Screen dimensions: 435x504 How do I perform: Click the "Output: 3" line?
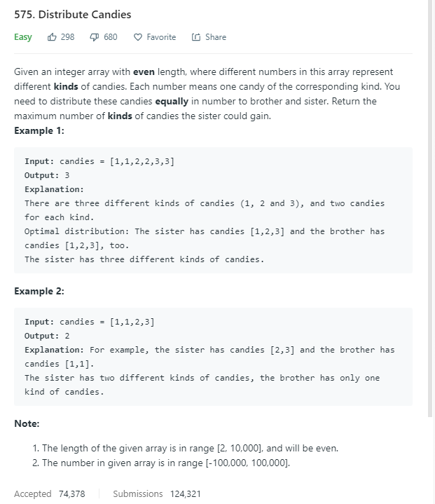pos(47,175)
